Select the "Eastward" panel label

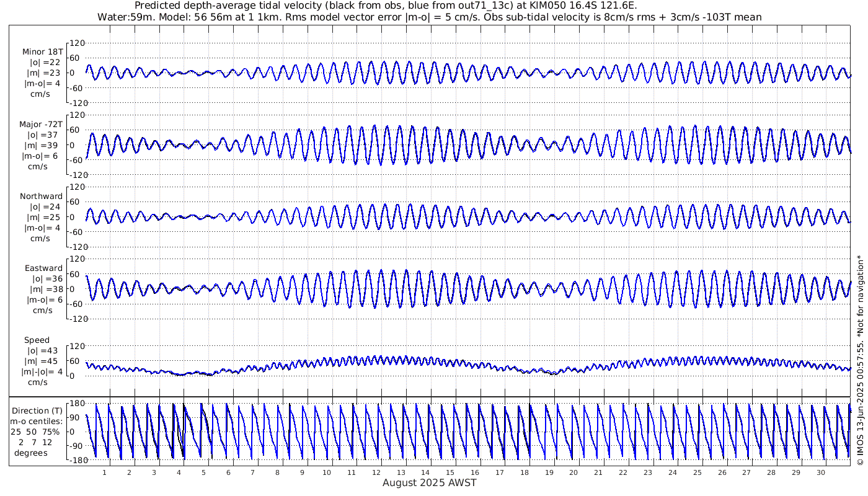point(43,268)
